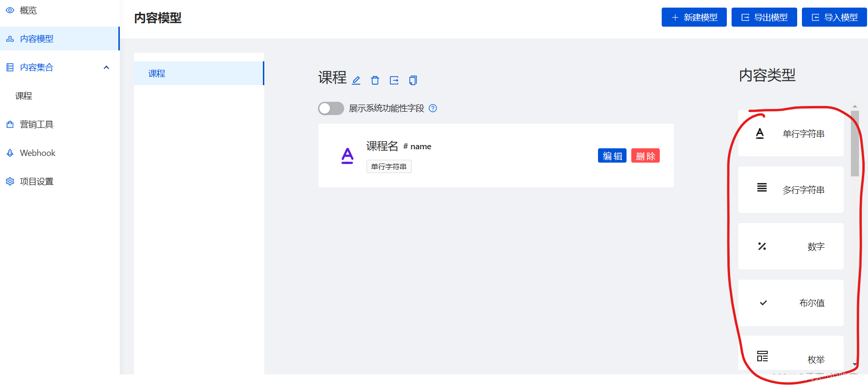This screenshot has width=868, height=386.
Task: Click the 多行字符串 lines icon
Action: click(x=762, y=187)
